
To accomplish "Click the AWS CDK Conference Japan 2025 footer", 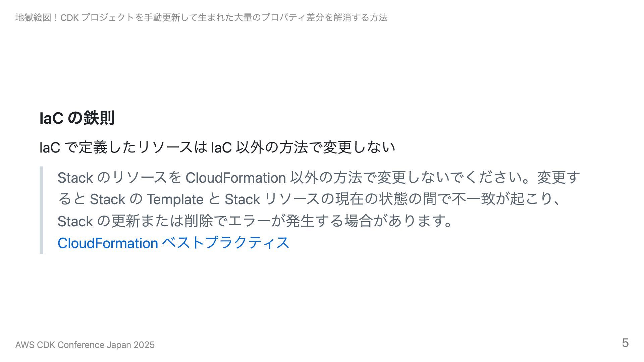I will [x=85, y=345].
